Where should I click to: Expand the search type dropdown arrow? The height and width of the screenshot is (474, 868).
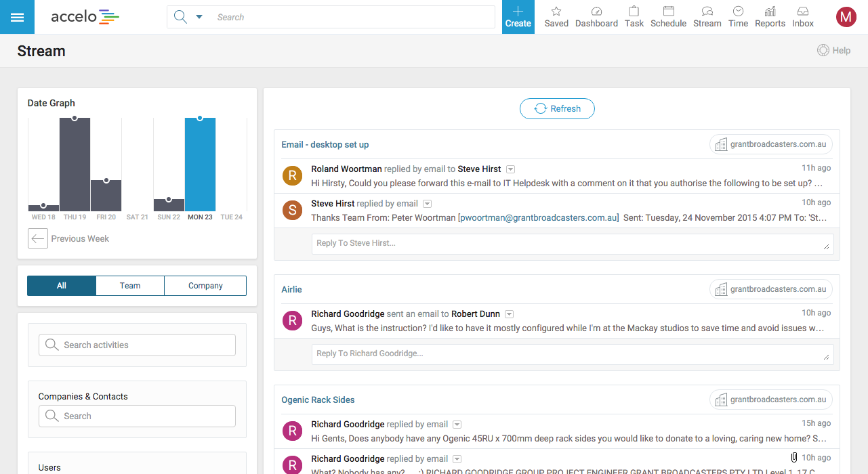pos(199,17)
